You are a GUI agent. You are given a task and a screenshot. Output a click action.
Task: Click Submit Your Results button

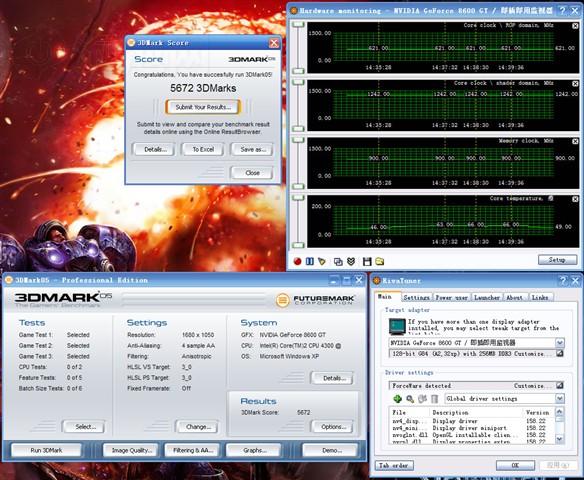pos(203,107)
